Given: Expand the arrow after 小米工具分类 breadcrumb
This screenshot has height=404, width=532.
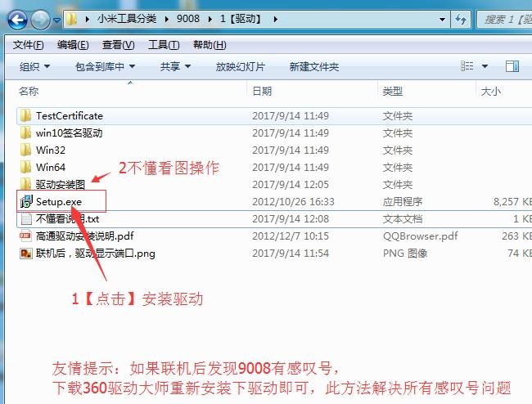Looking at the screenshot, I should pyautogui.click(x=167, y=20).
